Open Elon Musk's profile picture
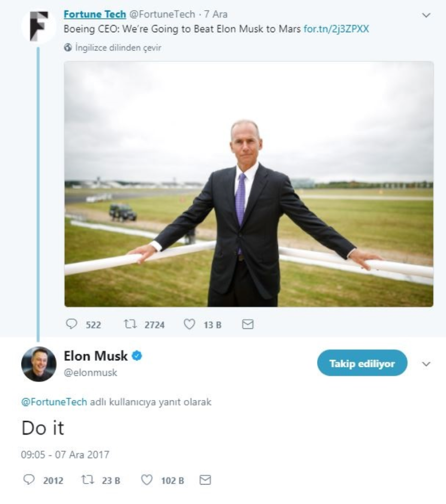The image size is (446, 504). tap(38, 364)
